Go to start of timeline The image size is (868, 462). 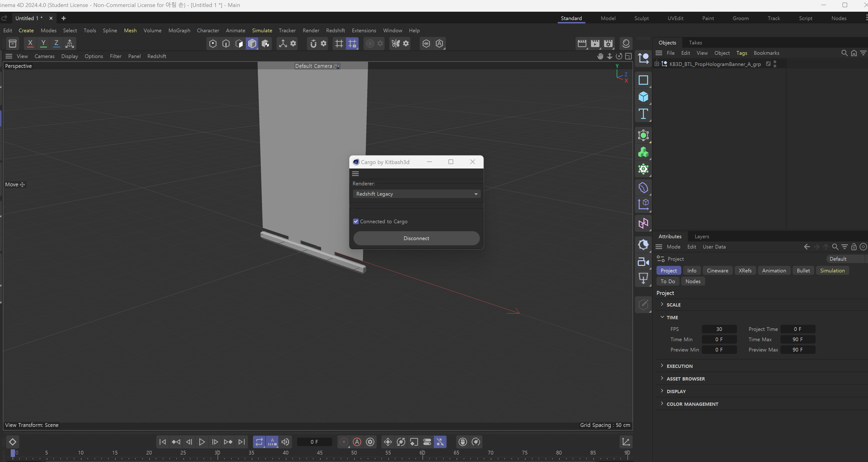click(x=162, y=442)
